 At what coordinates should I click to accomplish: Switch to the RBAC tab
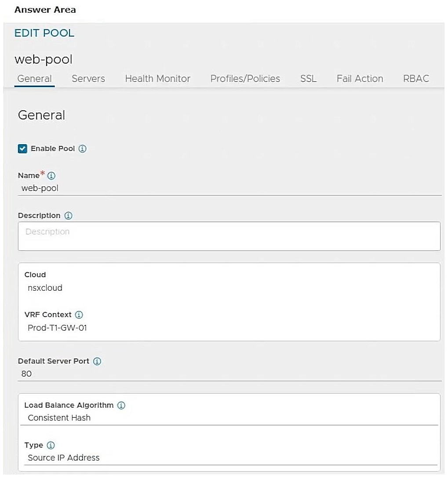[x=416, y=79]
